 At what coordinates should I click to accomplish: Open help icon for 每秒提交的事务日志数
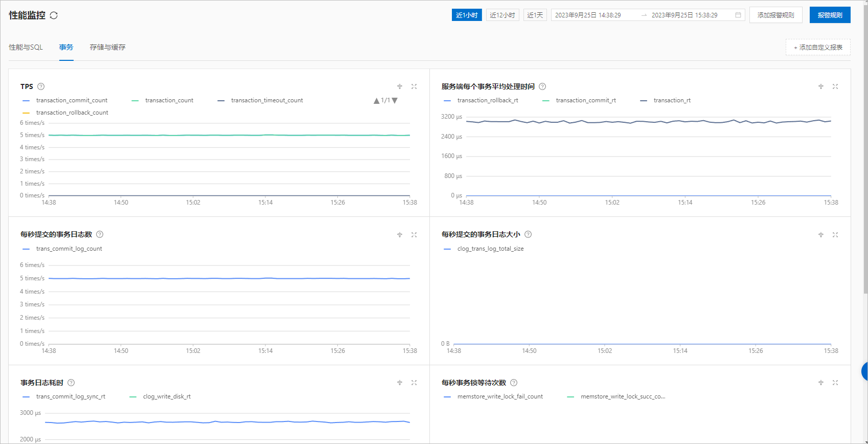pyautogui.click(x=100, y=234)
